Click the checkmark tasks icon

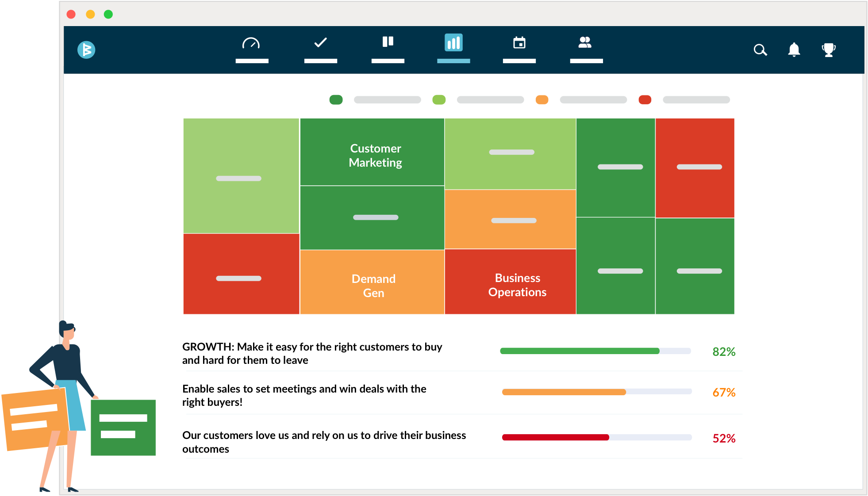[x=320, y=42]
